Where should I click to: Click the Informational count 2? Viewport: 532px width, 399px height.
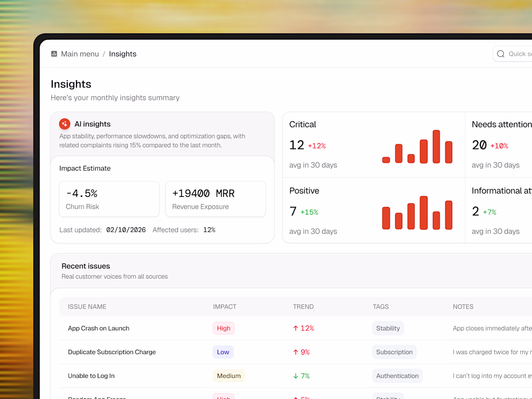tap(475, 211)
